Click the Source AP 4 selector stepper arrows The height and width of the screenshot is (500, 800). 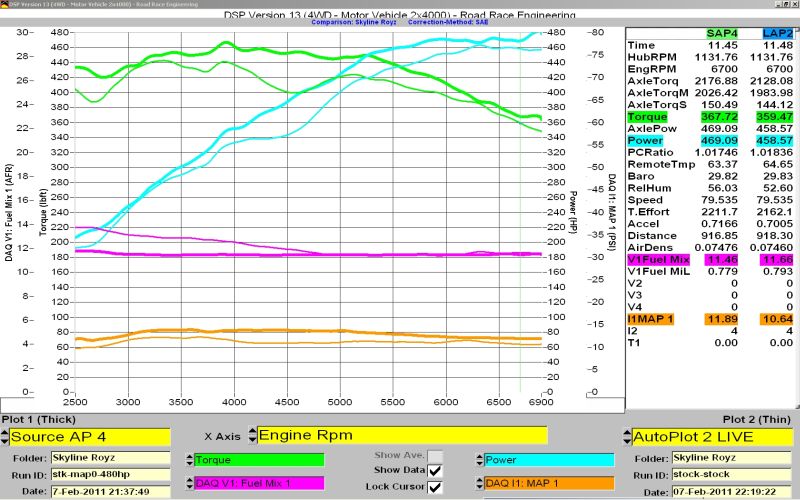5,437
